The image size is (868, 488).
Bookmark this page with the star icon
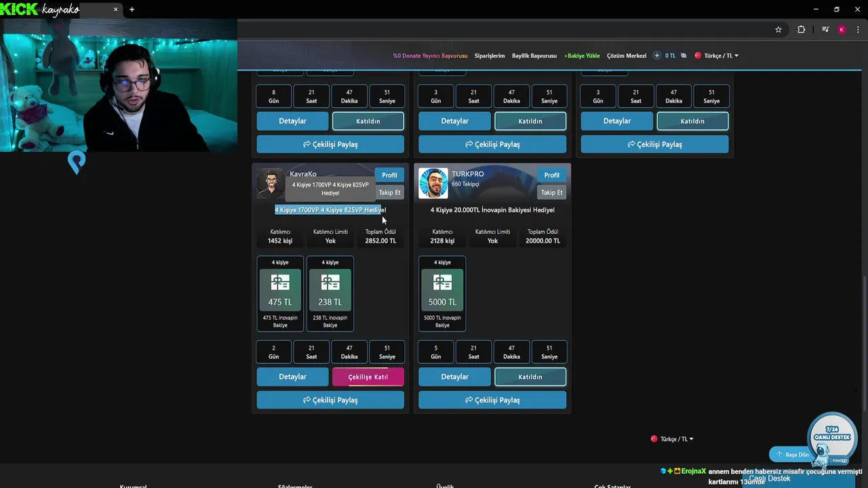(x=778, y=30)
